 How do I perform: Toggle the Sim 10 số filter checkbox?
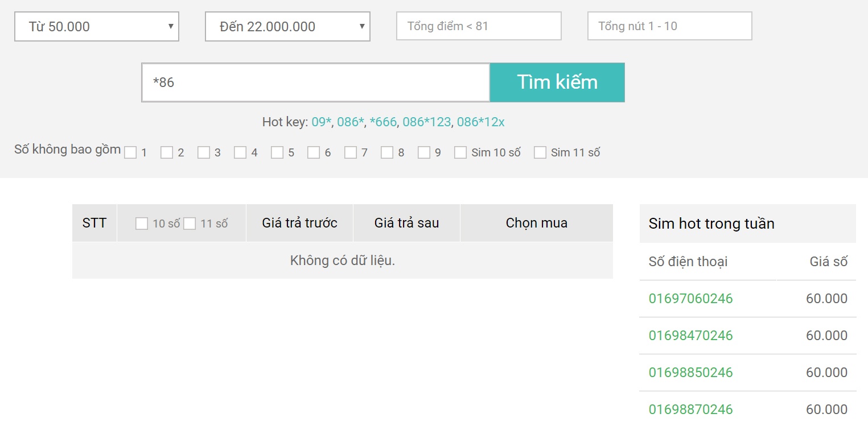[x=460, y=152]
